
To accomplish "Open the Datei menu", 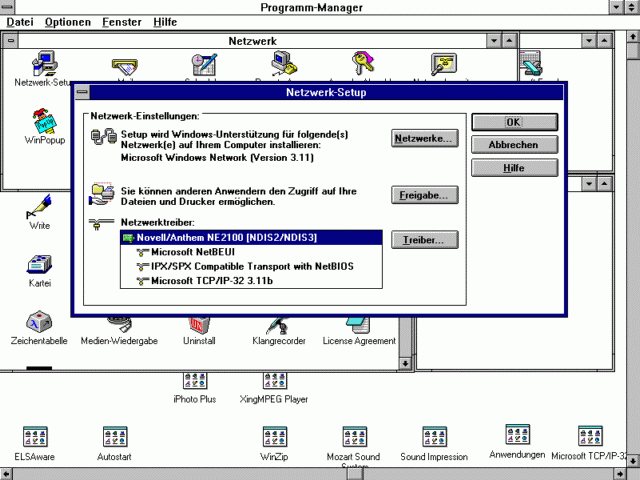I will point(20,21).
